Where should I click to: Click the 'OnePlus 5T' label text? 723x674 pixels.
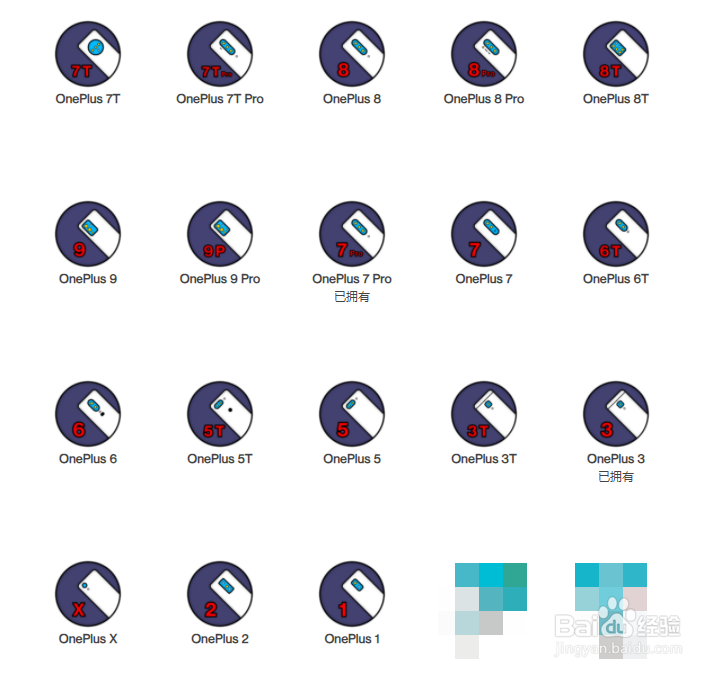220,459
